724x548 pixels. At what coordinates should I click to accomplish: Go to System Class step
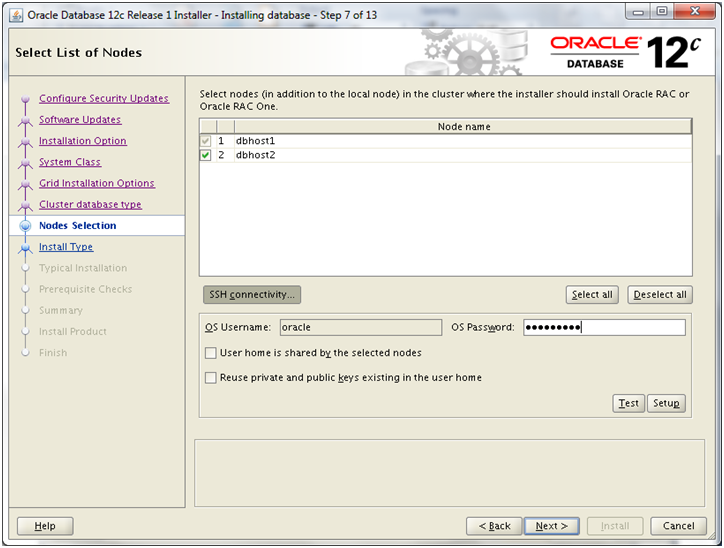pos(70,162)
